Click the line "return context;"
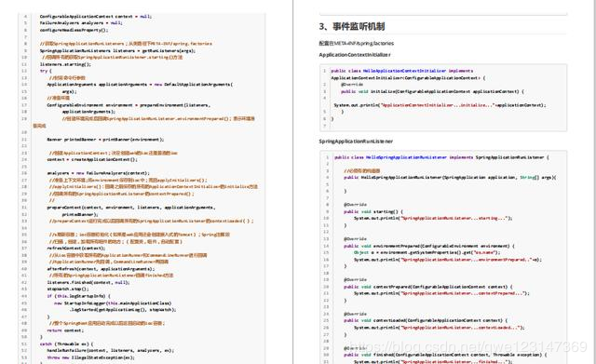Image resolution: width=596 pixels, height=364 pixels. pyautogui.click(x=65, y=330)
